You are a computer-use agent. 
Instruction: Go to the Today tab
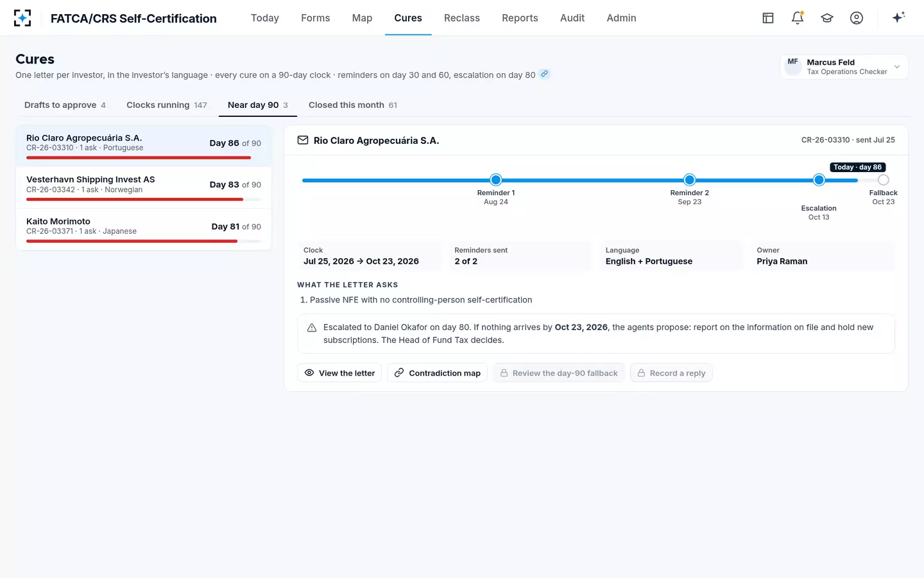(265, 18)
